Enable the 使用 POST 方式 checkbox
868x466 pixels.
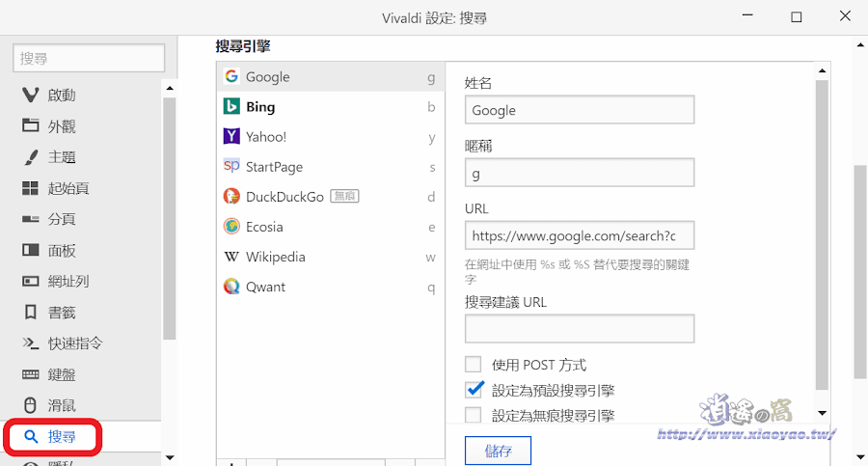coord(473,364)
